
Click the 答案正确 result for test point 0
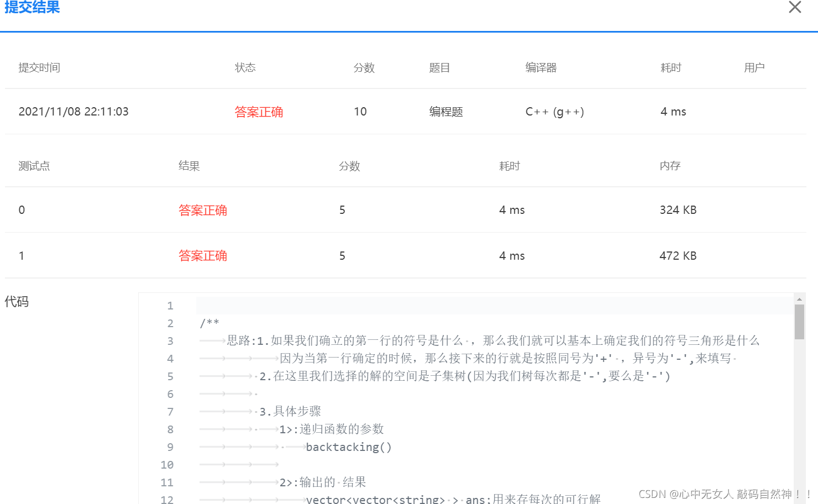click(203, 210)
